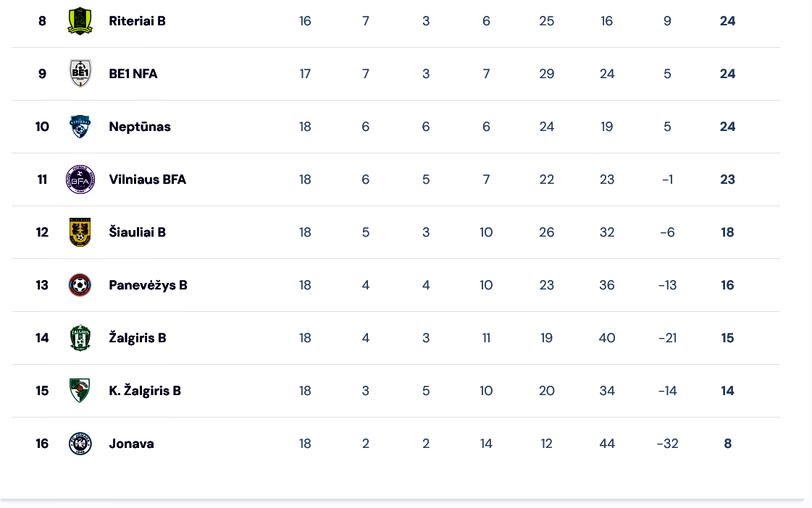
Task: Click the Žalgiris B green emblem
Action: pos(80,338)
